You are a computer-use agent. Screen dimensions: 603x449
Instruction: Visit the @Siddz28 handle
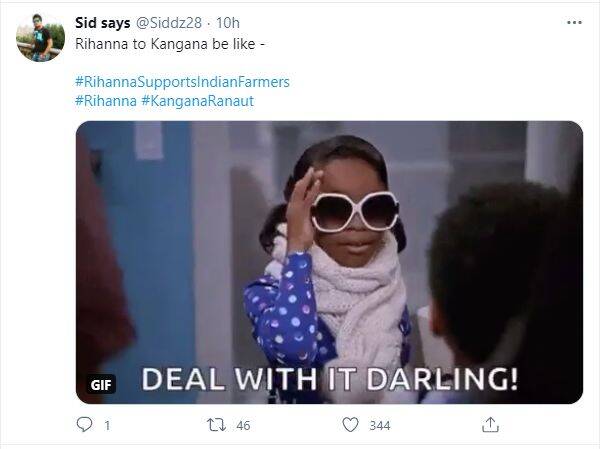pyautogui.click(x=169, y=23)
